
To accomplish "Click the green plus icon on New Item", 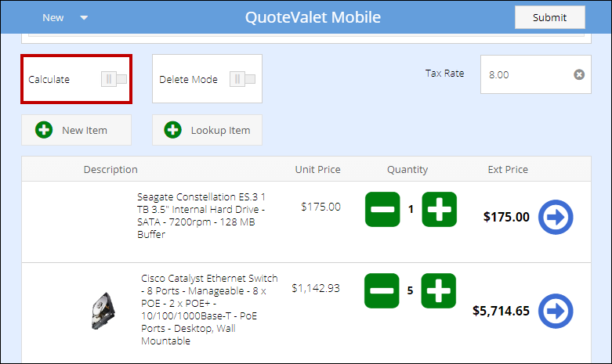I will coord(44,130).
